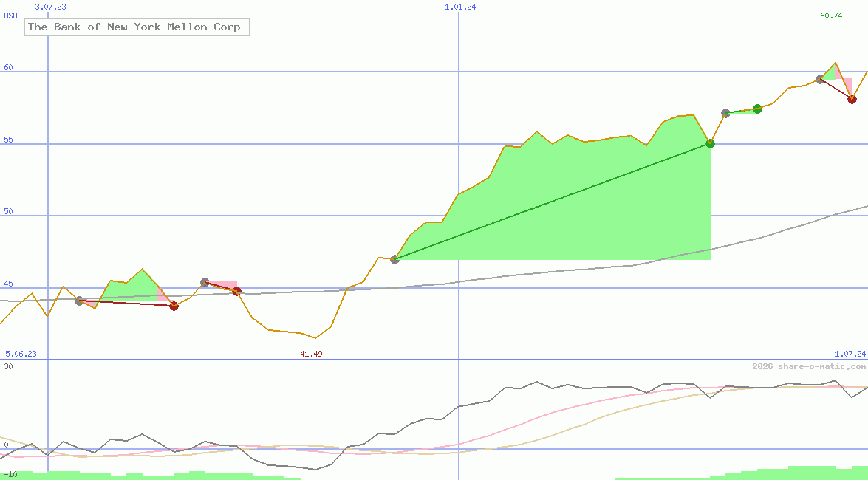
Task: Click the 'The Bank of New York Mellon Corp' title box
Action: (137, 27)
